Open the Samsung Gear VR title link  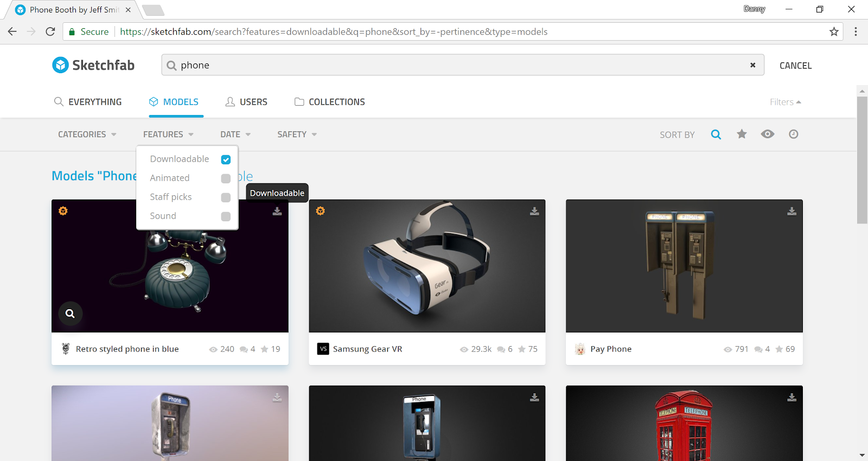(368, 349)
